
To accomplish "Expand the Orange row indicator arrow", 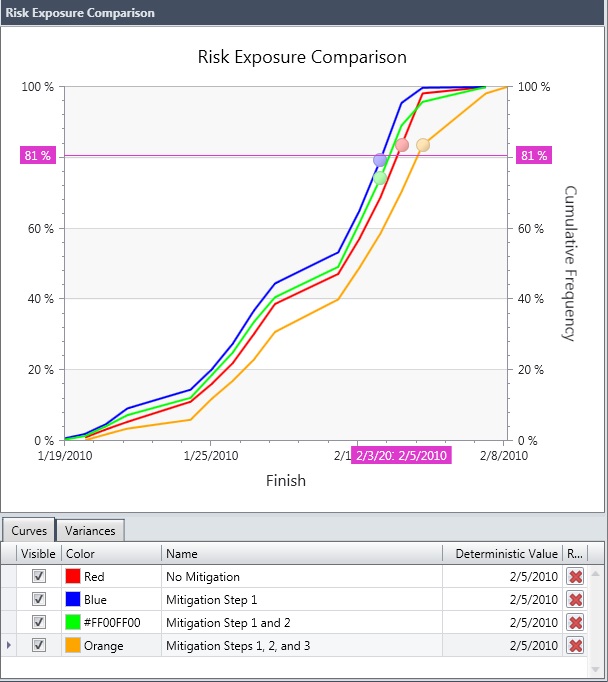I will pyautogui.click(x=9, y=646).
